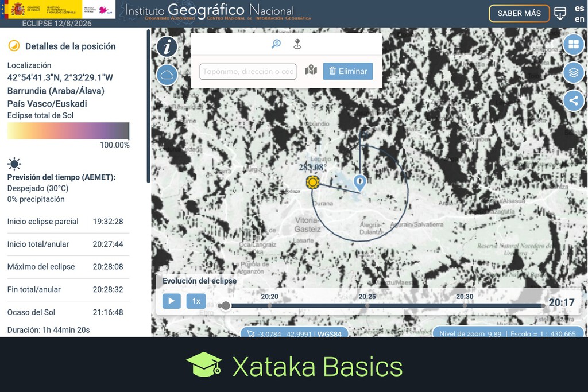
Task: Click the Vitoria-Gasteiz label on map
Action: [307, 224]
